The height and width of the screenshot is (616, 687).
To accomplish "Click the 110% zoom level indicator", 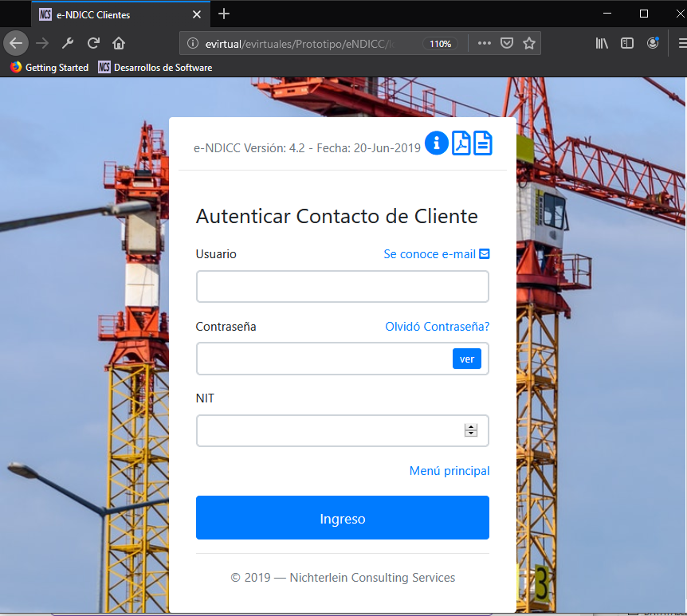I will coord(440,44).
